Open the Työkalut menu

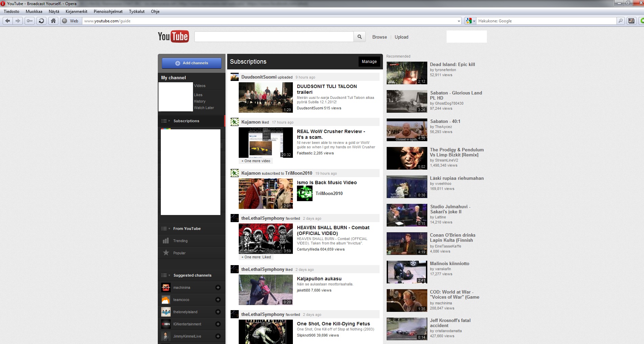(x=136, y=12)
